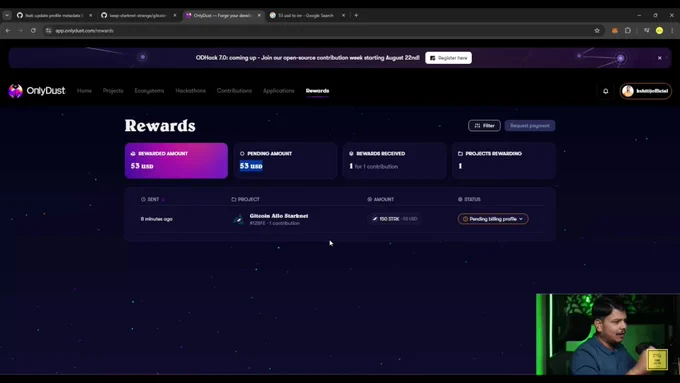Open the Hackathons nav item
The height and width of the screenshot is (383, 680).
point(190,91)
